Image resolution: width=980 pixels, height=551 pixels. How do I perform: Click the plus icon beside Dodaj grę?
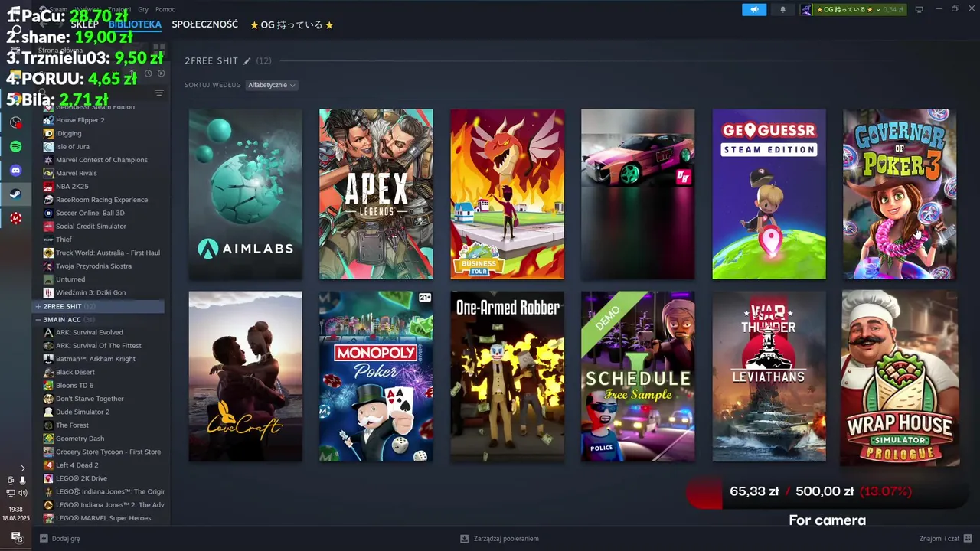44,539
